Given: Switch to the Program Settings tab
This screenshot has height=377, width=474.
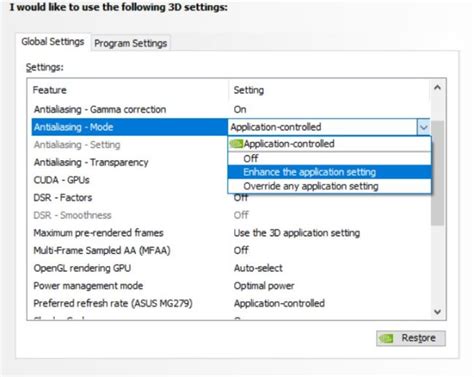Looking at the screenshot, I should point(131,43).
